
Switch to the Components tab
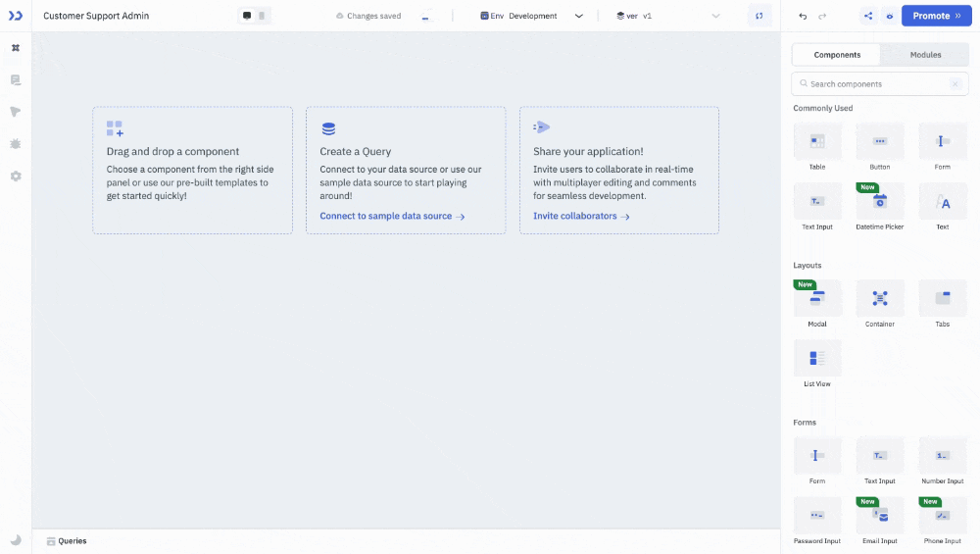point(837,54)
